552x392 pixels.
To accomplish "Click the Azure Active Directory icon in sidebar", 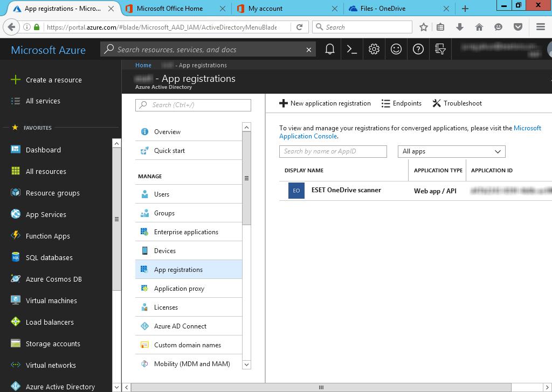I will tap(16, 386).
